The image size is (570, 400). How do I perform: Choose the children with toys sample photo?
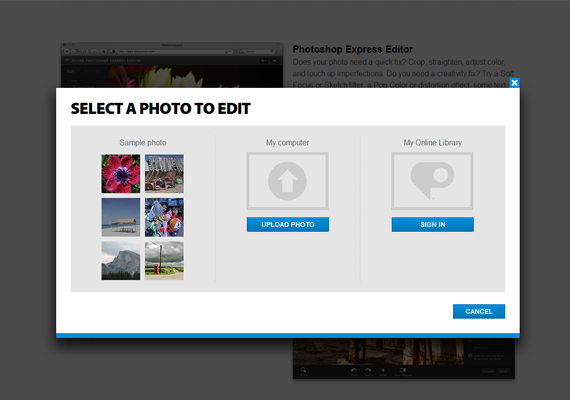(164, 217)
